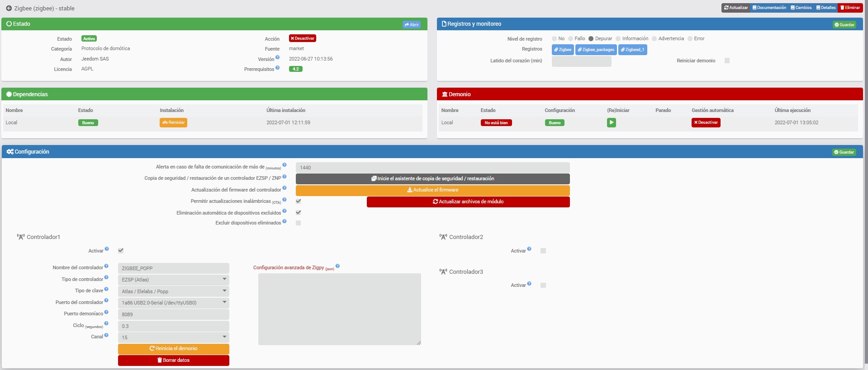This screenshot has height=370, width=868.
Task: Show help for Puerto del controlador
Action: 106,300
